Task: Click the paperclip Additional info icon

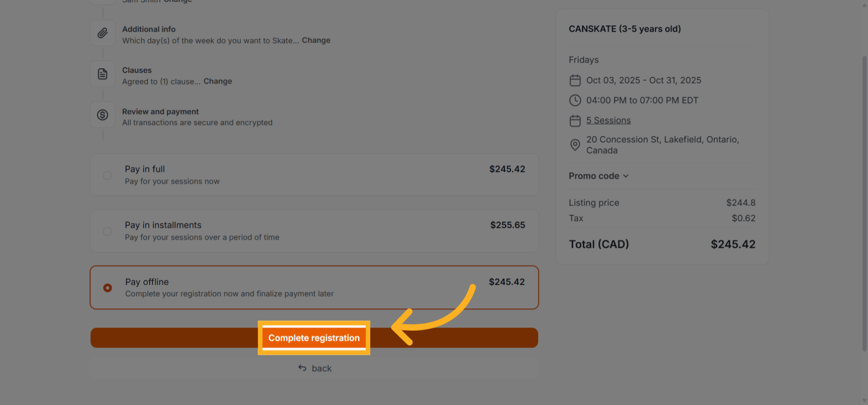Action: pos(103,33)
